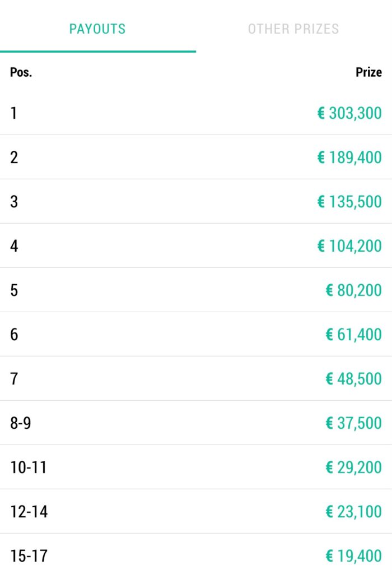Click the Prize column header

click(368, 72)
